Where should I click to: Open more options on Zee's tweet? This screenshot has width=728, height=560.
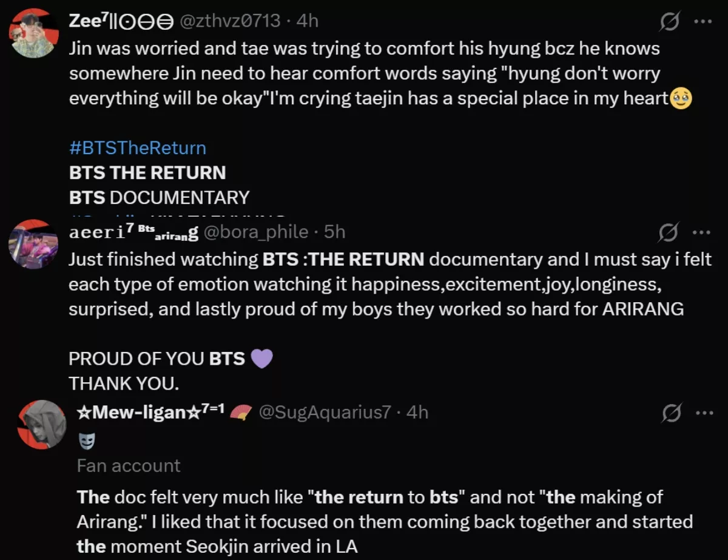[701, 22]
